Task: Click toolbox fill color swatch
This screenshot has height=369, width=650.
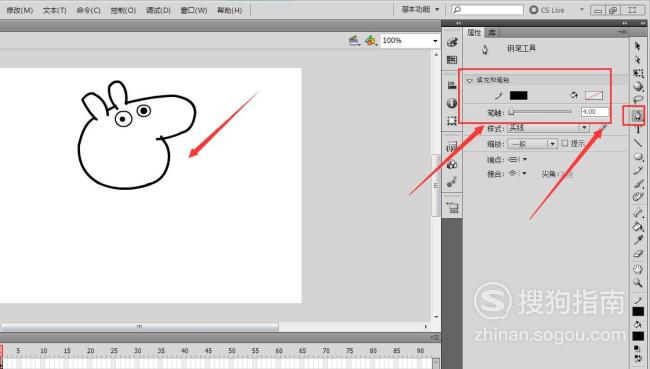Action: (638, 335)
